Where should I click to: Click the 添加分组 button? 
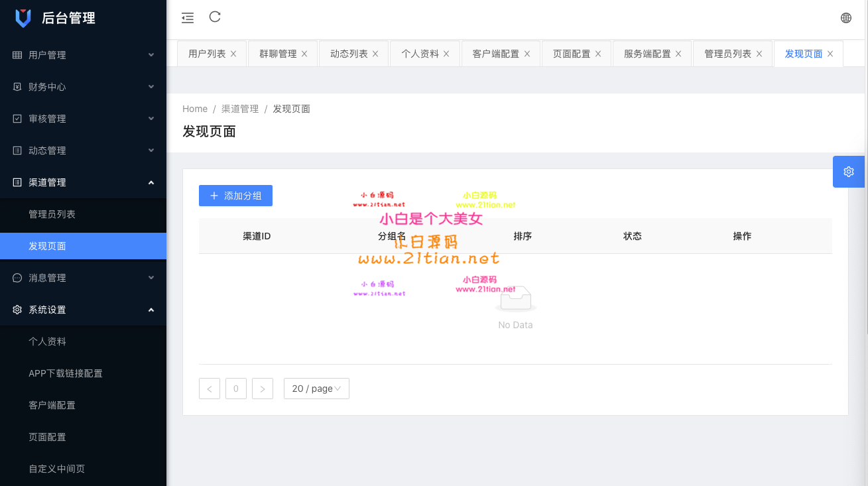pos(235,196)
